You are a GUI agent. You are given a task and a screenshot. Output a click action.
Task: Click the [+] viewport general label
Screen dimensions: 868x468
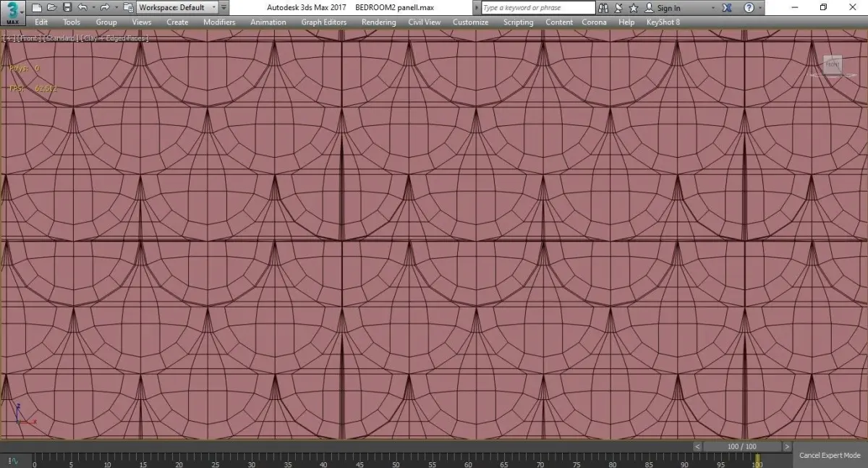9,38
